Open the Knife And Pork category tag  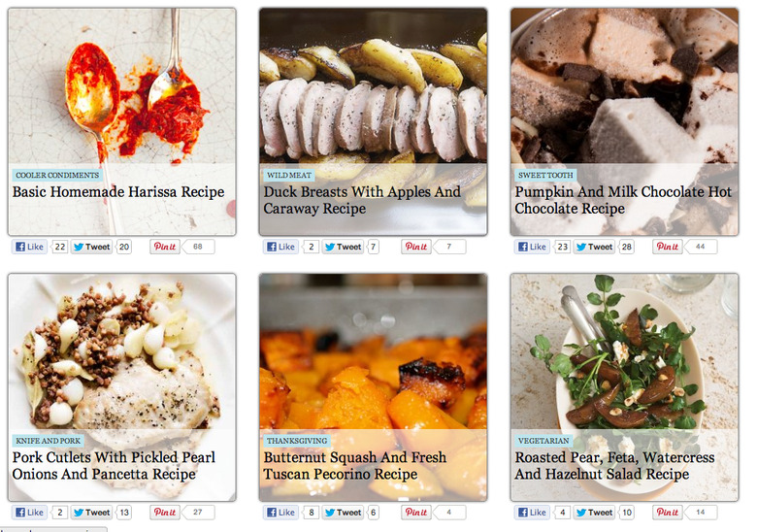pyautogui.click(x=48, y=441)
